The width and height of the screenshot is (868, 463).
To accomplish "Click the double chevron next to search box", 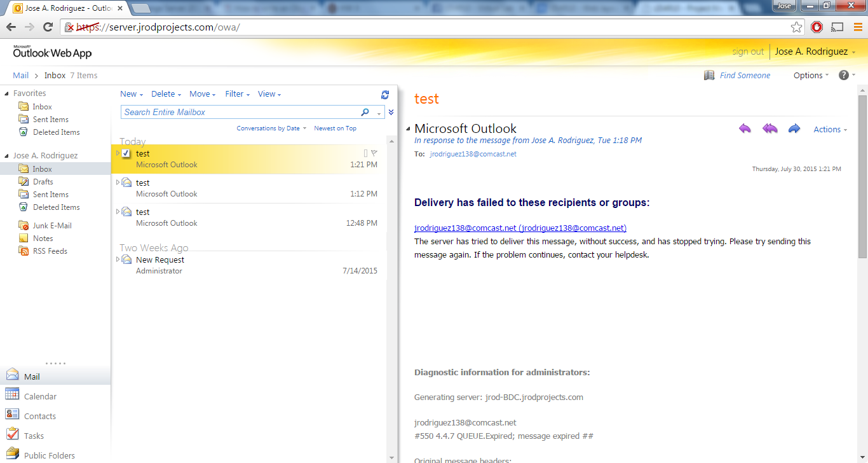I will [x=391, y=112].
